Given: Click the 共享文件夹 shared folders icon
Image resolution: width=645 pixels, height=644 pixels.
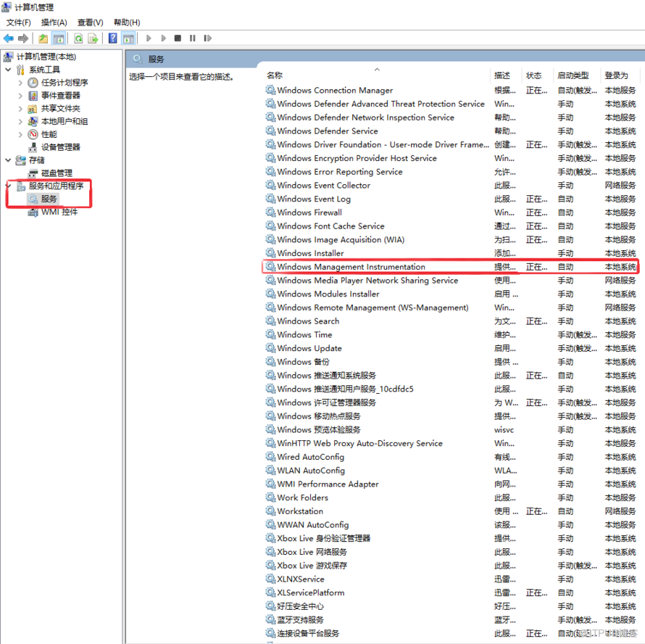Looking at the screenshot, I should 33,108.
